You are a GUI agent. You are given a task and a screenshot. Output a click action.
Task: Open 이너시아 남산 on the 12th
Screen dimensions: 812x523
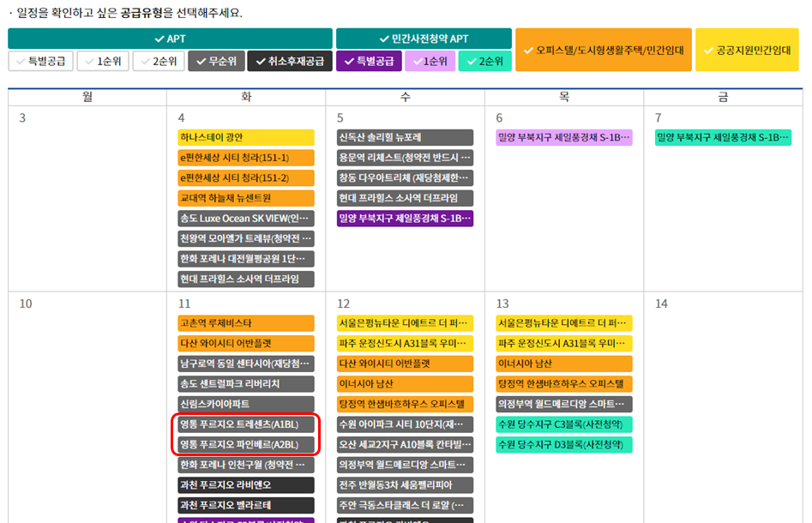pos(405,384)
